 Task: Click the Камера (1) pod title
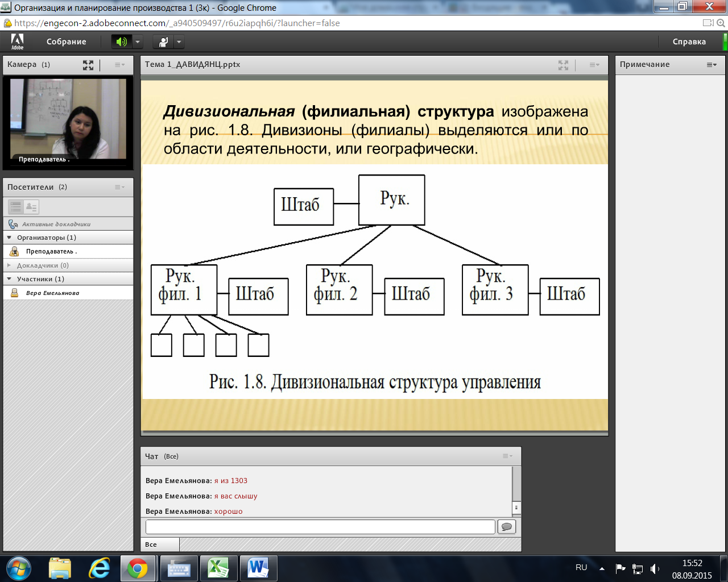pyautogui.click(x=28, y=64)
